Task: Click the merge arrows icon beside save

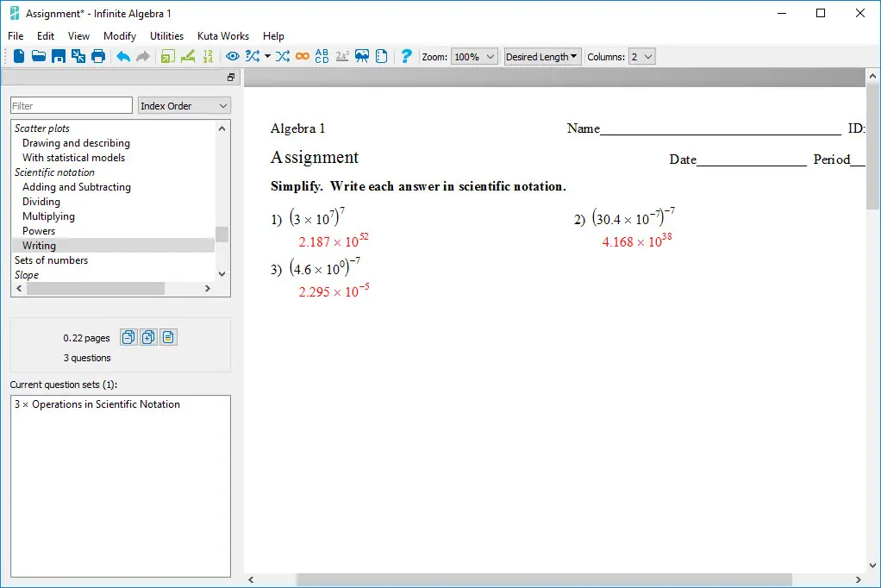Action: [78, 56]
